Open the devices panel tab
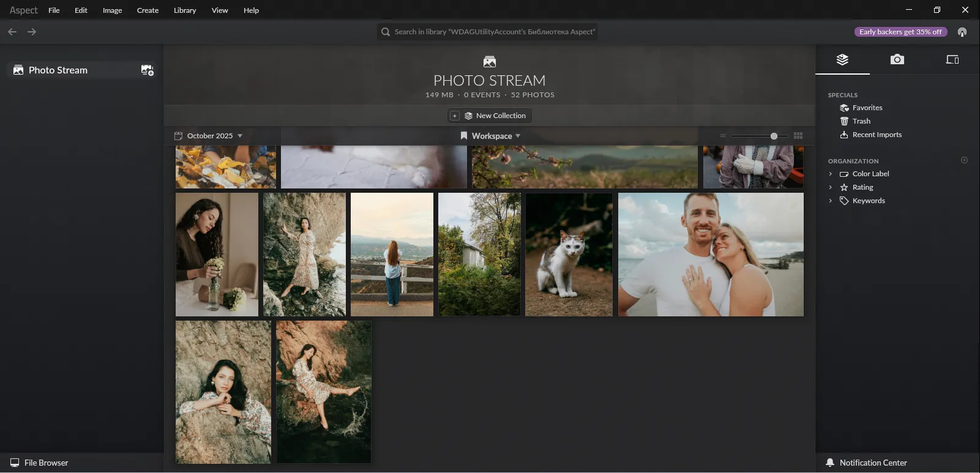 952,59
